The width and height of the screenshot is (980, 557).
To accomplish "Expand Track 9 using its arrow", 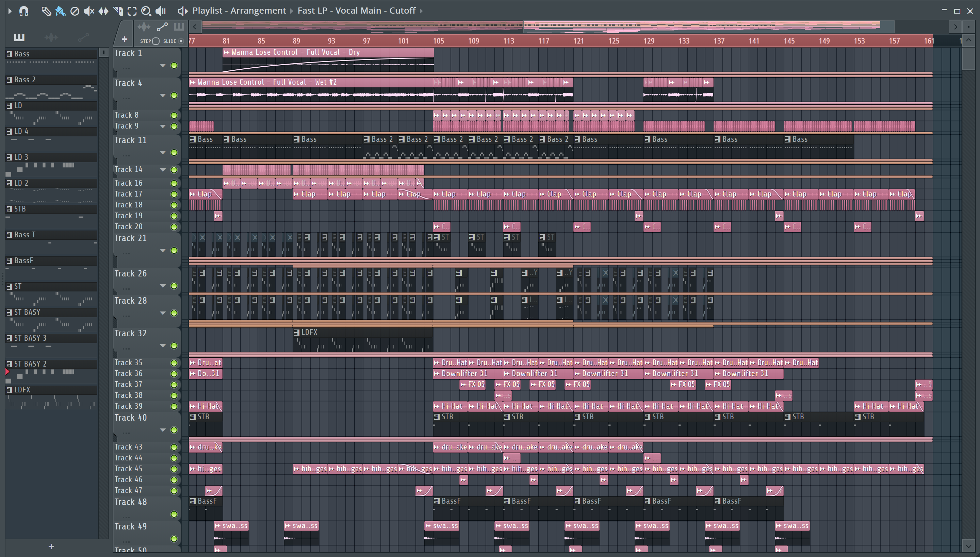I will [x=163, y=126].
